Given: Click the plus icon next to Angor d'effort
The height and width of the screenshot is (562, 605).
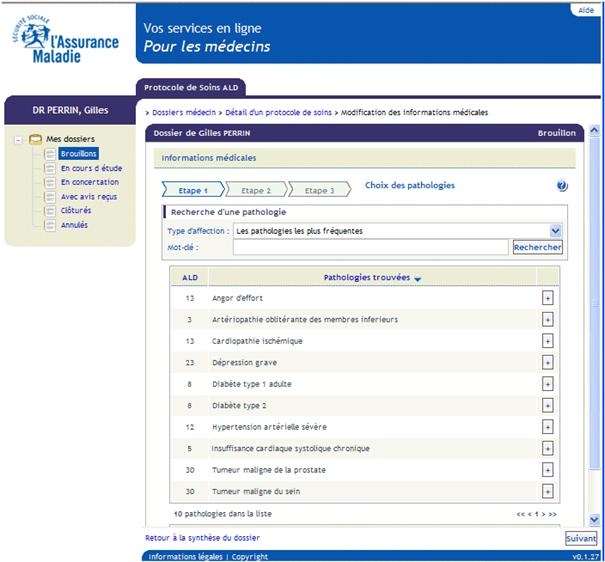Looking at the screenshot, I should click(x=547, y=298).
